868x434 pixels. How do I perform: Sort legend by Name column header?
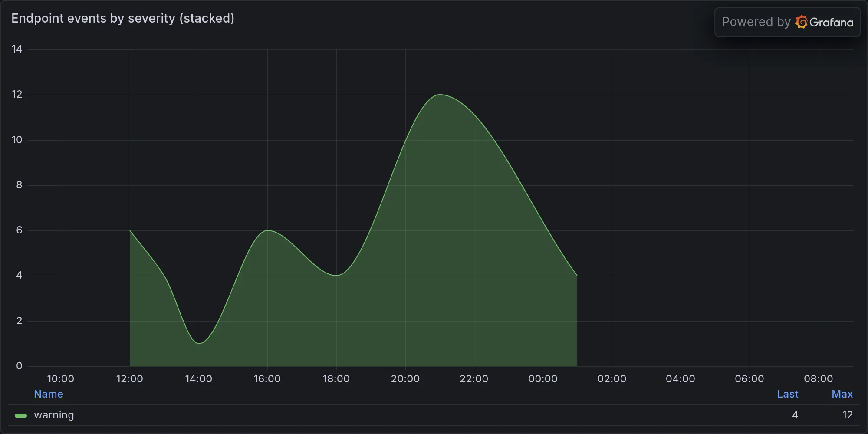(49, 394)
